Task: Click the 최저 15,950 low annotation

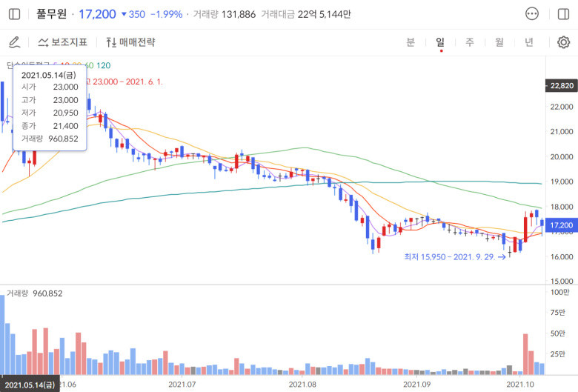Action: tap(454, 256)
